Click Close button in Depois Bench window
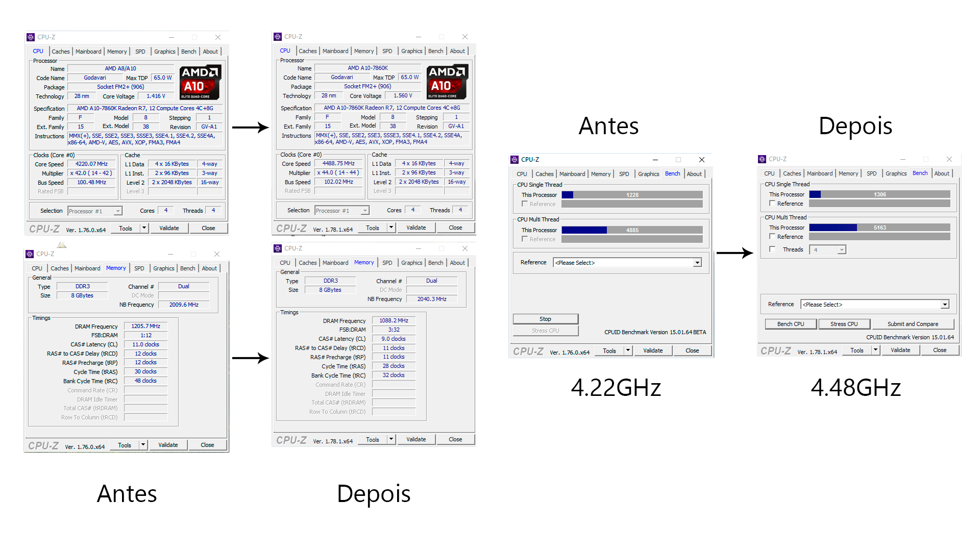 [940, 350]
